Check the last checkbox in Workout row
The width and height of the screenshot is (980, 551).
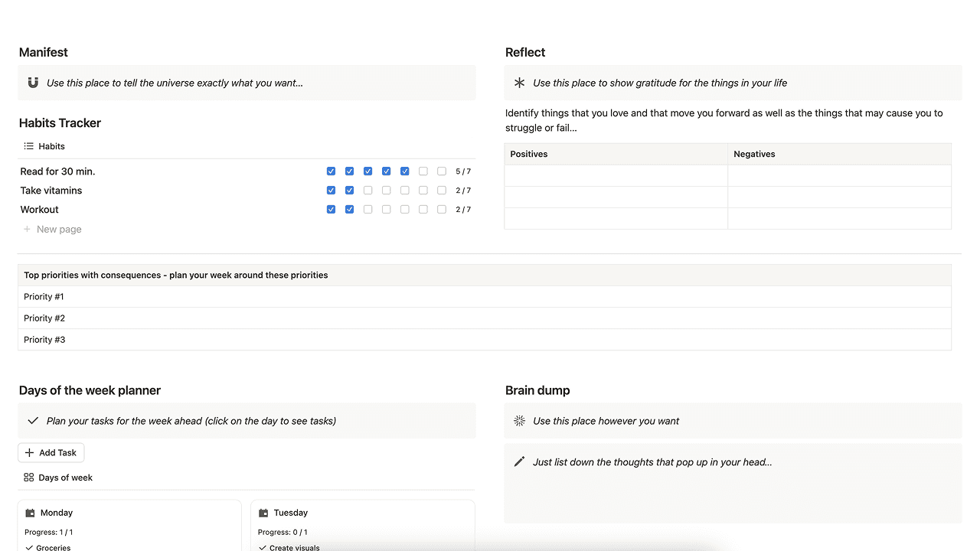click(442, 209)
